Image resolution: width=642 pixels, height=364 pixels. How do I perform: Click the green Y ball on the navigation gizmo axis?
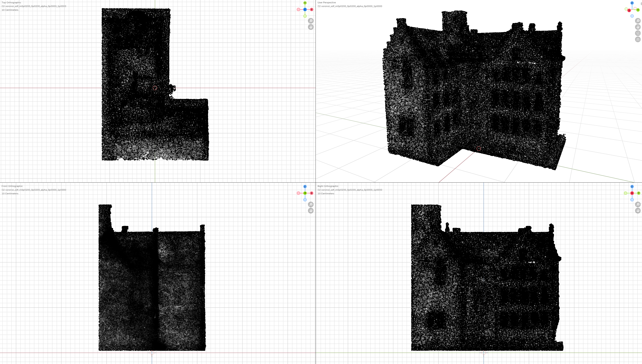(x=638, y=10)
